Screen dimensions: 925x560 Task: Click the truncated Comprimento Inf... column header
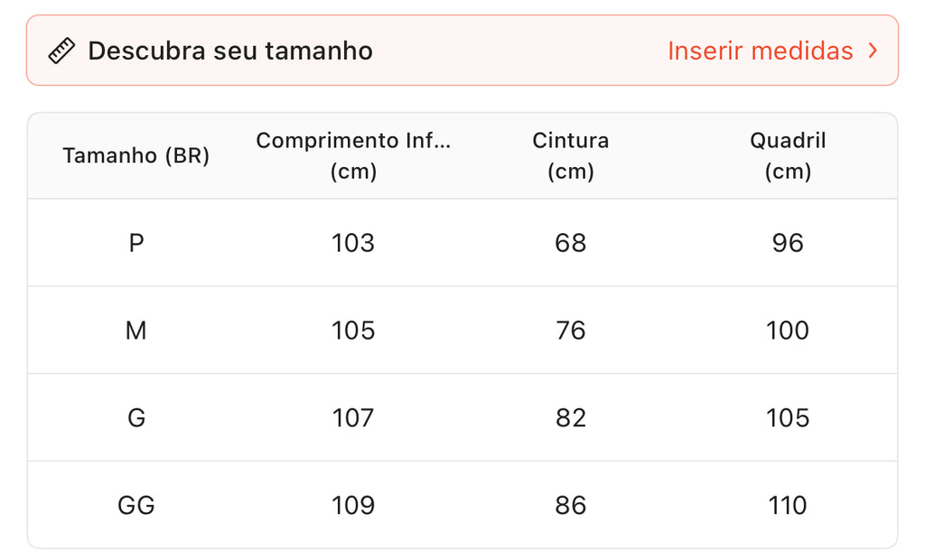click(353, 155)
